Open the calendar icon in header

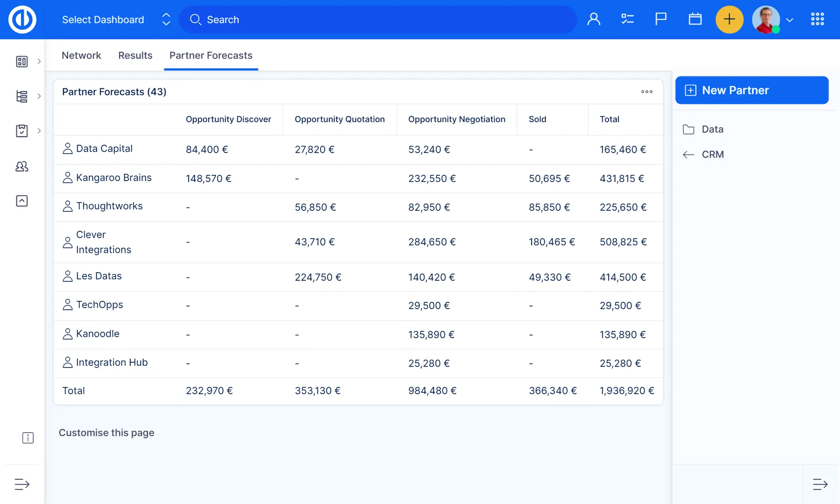click(x=695, y=19)
